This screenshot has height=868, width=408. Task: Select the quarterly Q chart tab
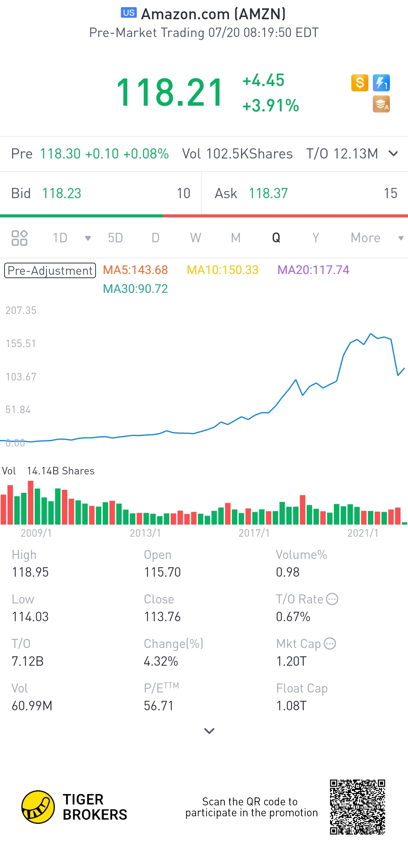276,238
